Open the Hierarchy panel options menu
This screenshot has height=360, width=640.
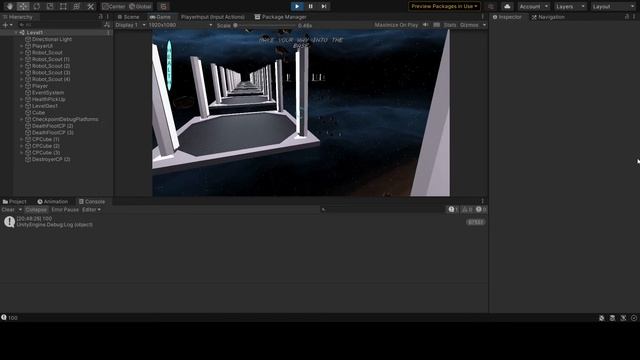click(x=108, y=17)
